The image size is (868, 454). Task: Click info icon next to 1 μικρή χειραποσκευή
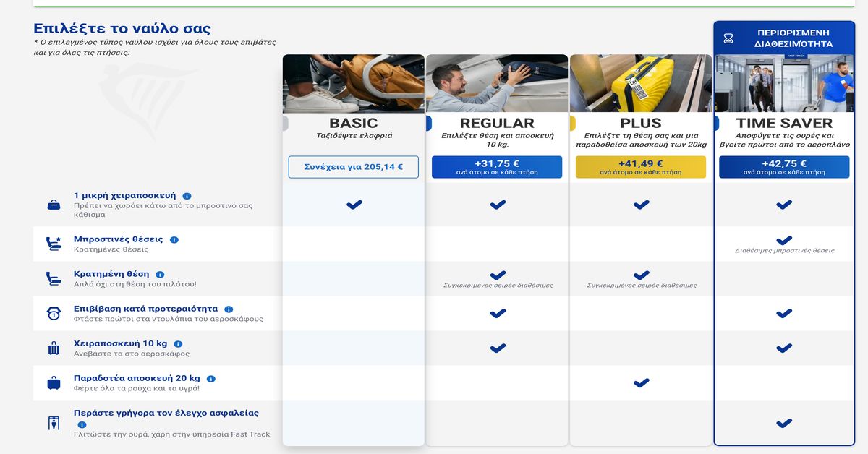(187, 196)
